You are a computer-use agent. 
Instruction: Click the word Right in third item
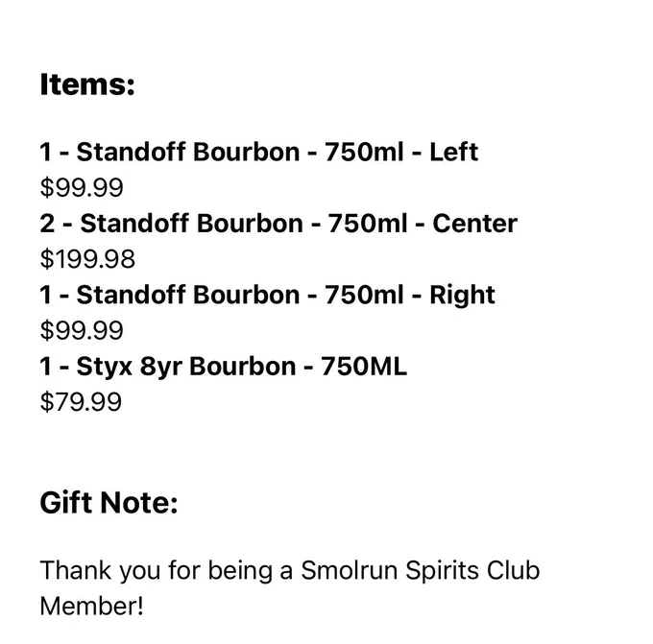click(462, 296)
